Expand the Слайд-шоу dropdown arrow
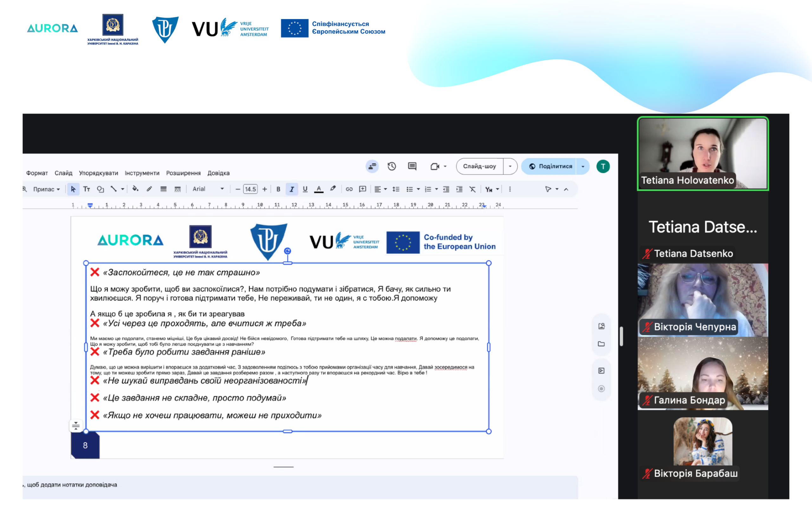 click(x=510, y=166)
